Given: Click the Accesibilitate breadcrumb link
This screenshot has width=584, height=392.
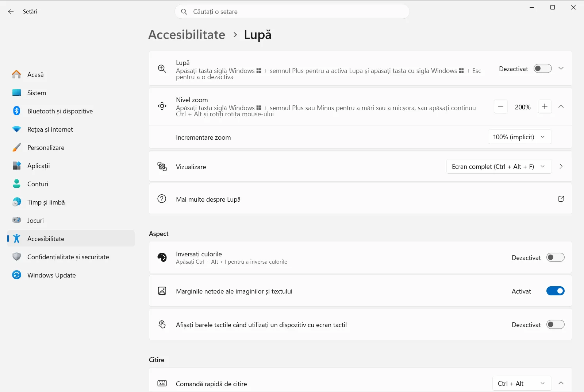Looking at the screenshot, I should point(187,35).
